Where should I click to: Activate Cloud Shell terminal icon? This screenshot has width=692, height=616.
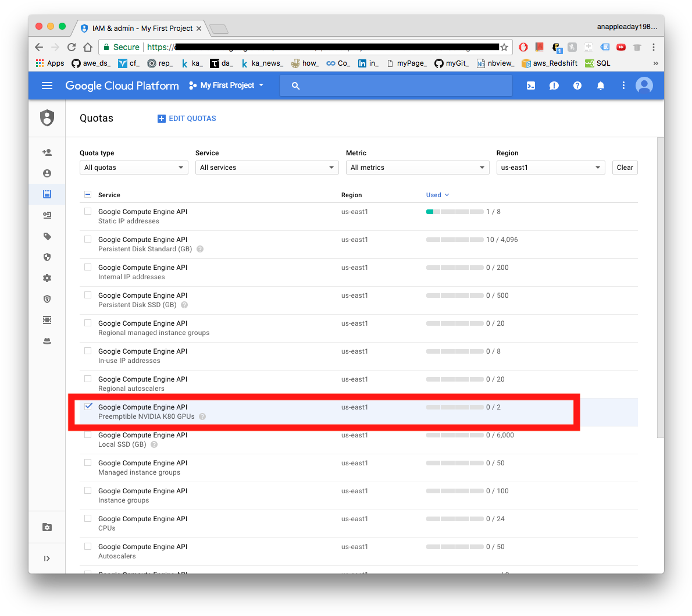tap(531, 86)
